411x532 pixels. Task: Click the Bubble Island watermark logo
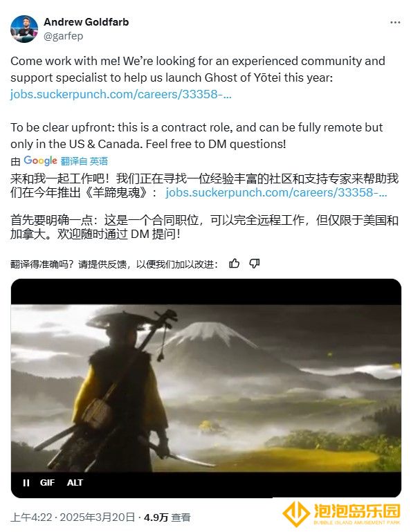coord(295,514)
